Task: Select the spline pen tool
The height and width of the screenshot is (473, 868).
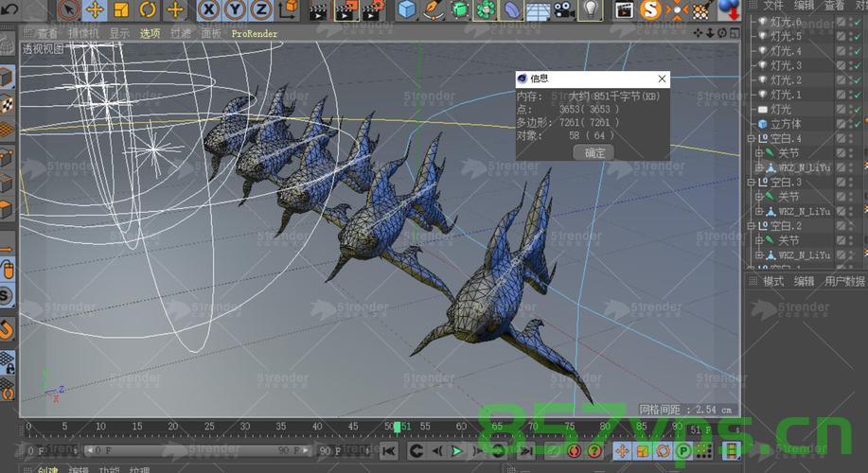Action: click(433, 10)
